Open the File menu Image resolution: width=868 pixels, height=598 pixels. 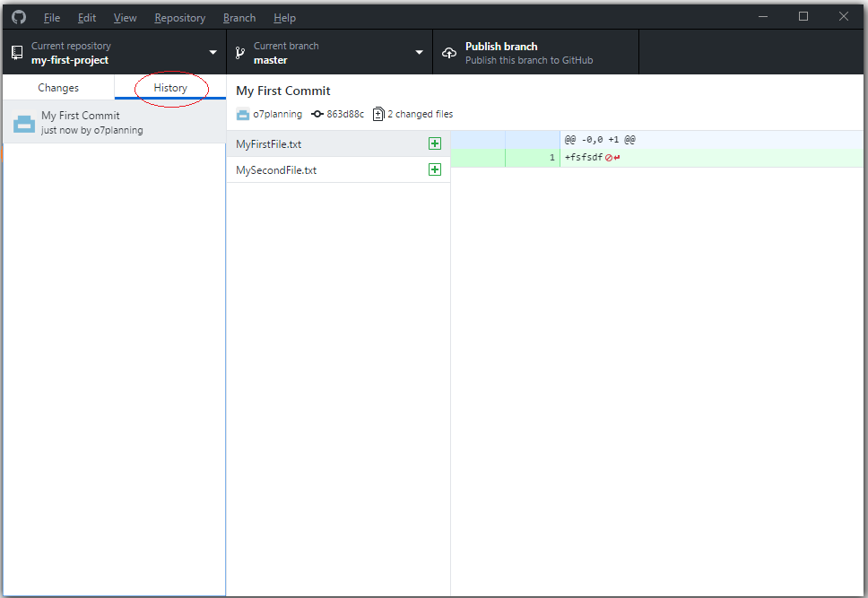click(51, 18)
